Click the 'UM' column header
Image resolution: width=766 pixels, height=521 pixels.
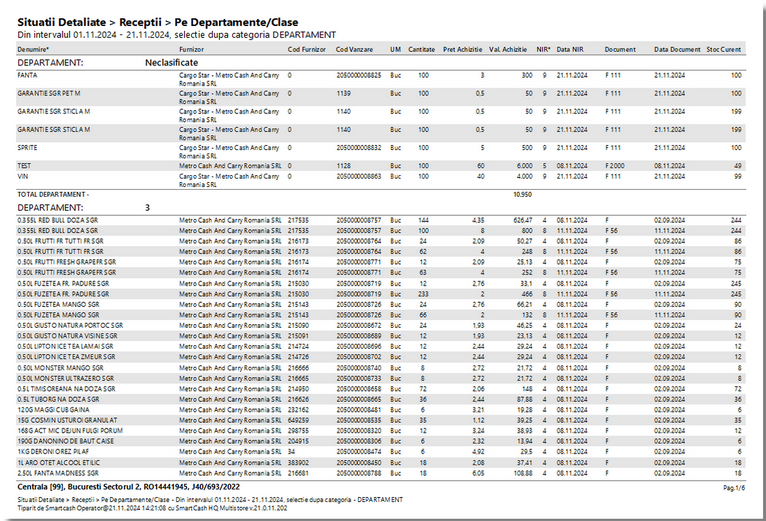[395, 49]
